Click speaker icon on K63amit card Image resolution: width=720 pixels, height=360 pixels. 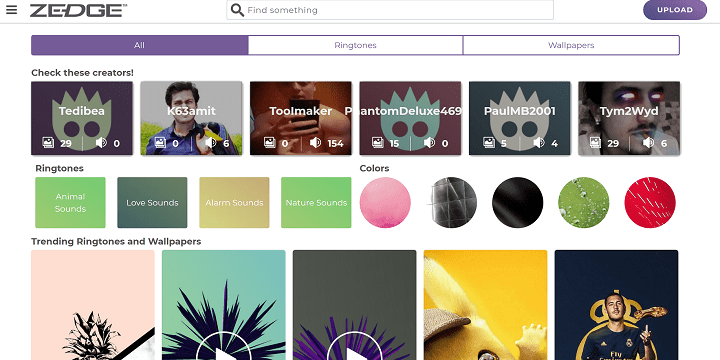click(210, 143)
